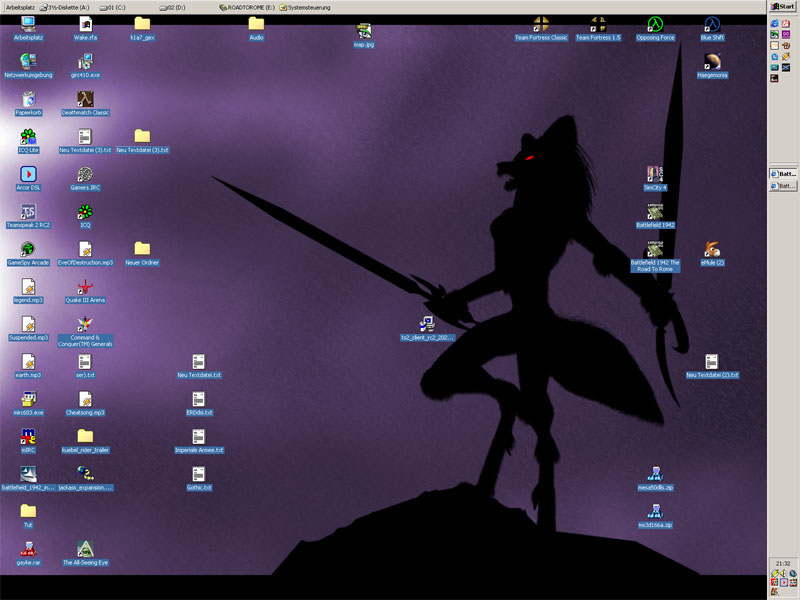Select the Audio folder
Screen dimensions: 800x600
256,28
